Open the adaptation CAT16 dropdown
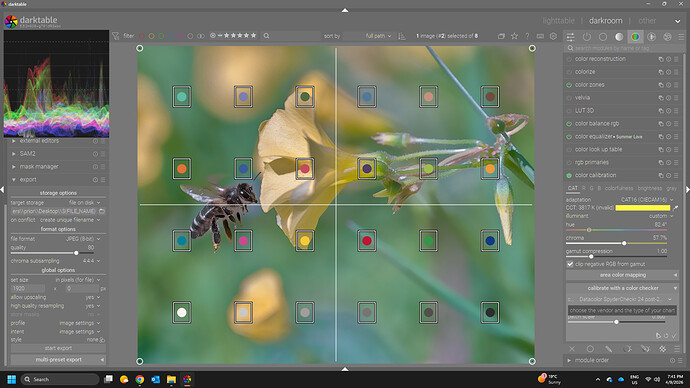Image resolution: width=690 pixels, height=388 pixels. point(619,200)
